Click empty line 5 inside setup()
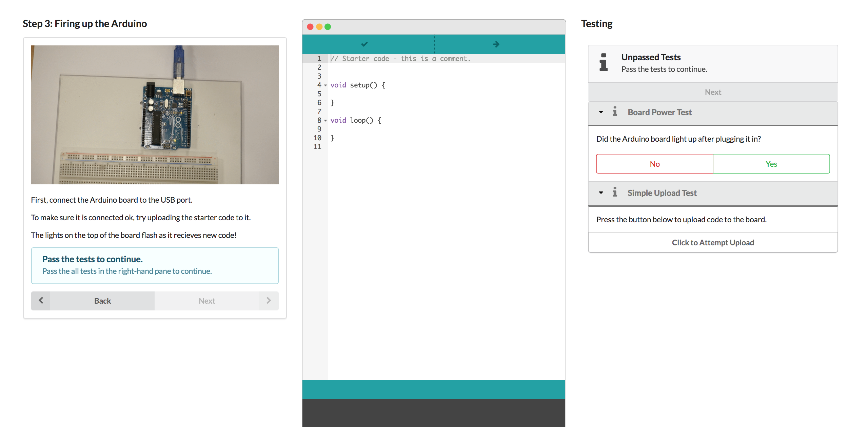This screenshot has width=868, height=427. point(446,94)
